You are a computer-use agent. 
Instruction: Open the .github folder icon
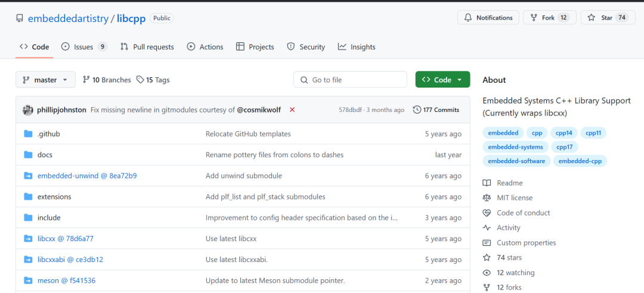28,134
